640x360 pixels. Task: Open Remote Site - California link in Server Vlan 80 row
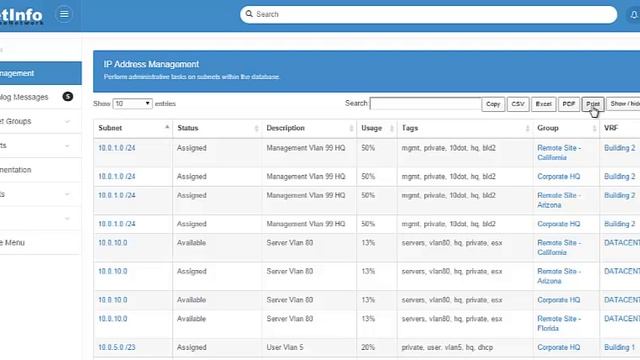pos(559,247)
